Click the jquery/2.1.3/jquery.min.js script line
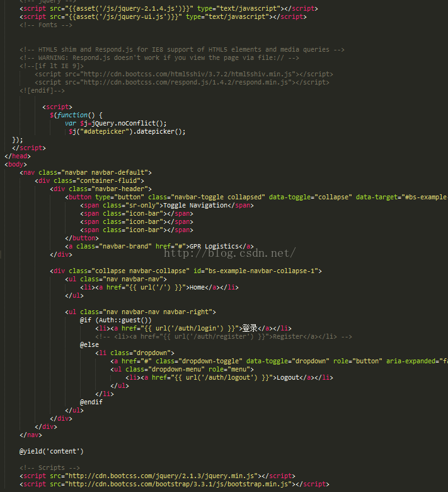448x492 pixels. (158, 476)
